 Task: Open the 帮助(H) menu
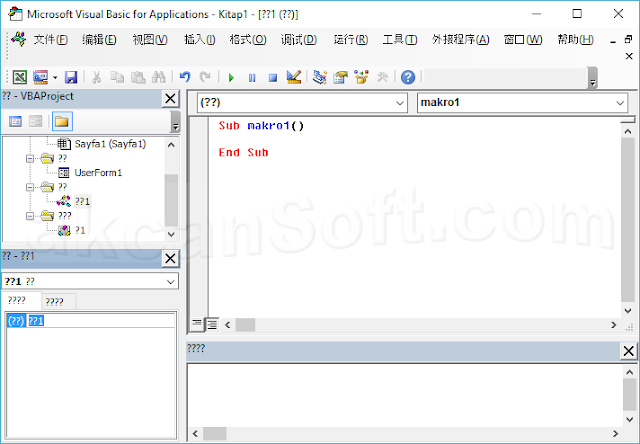(x=576, y=40)
